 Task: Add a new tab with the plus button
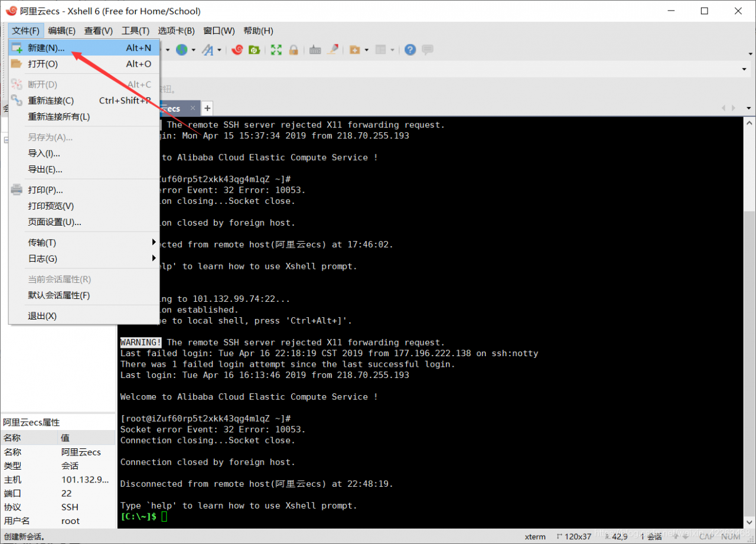tap(207, 108)
